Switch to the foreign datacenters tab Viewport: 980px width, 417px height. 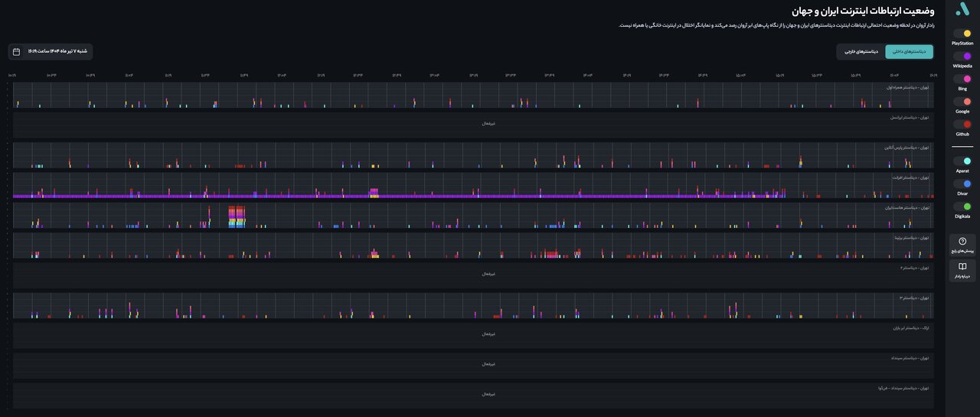point(861,51)
